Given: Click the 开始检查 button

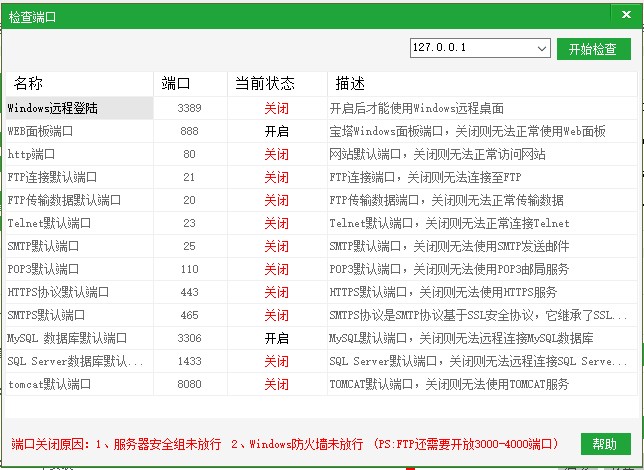Looking at the screenshot, I should pos(593,49).
